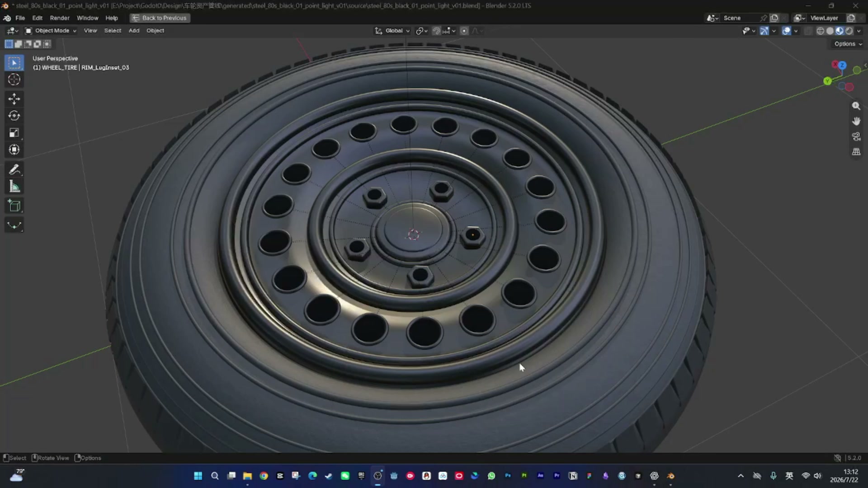The height and width of the screenshot is (488, 868).
Task: Click the View Layer browse icon
Action: pyautogui.click(x=800, y=18)
